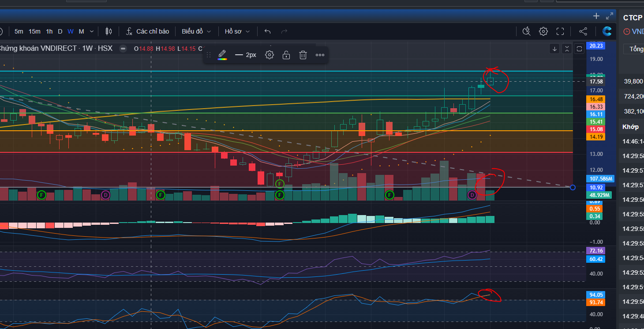Select the W weekly timeframe

[x=71, y=31]
